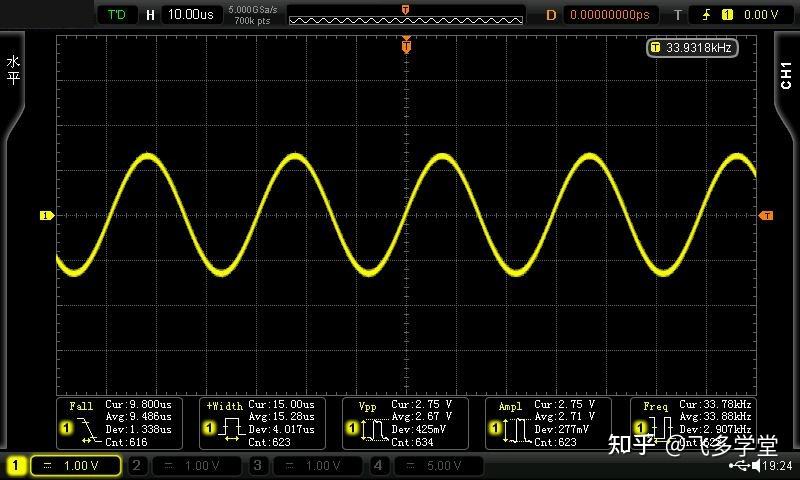Open the trigger level 0.00 V setting
This screenshot has width=800, height=480.
click(758, 14)
